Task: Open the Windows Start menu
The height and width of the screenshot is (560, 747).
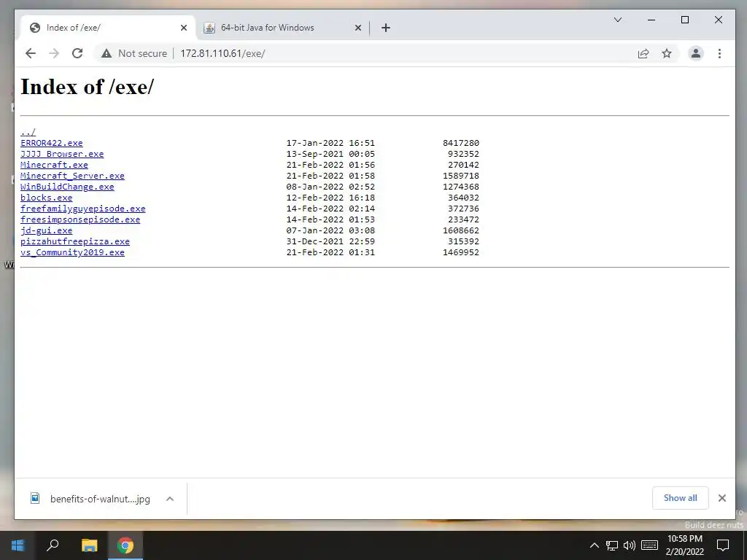Action: pyautogui.click(x=18, y=545)
